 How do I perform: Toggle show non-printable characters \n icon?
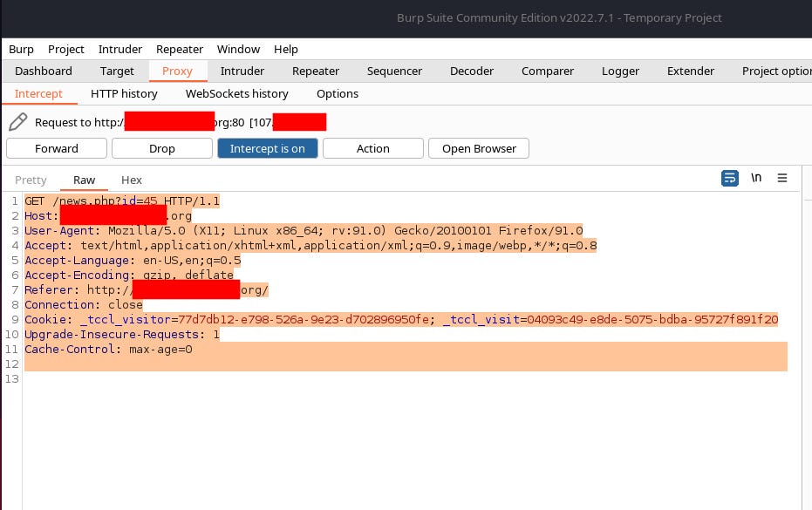756,178
